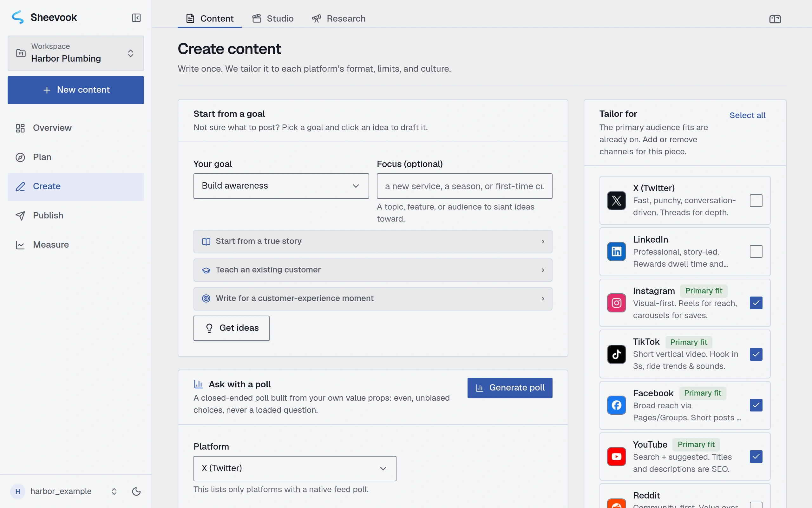This screenshot has width=812, height=508.
Task: Click the Sheevook logo icon
Action: (18, 17)
